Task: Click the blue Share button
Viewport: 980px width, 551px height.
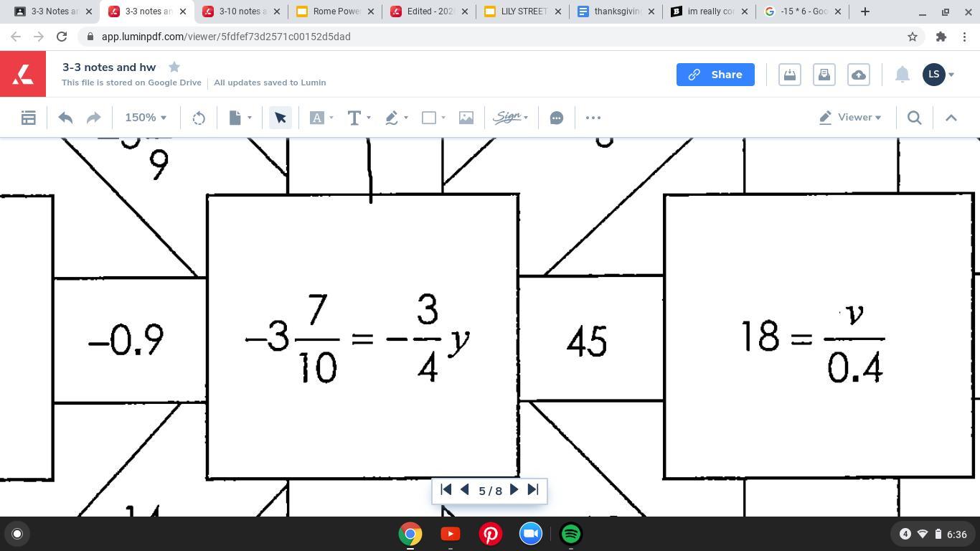Action: pos(715,75)
